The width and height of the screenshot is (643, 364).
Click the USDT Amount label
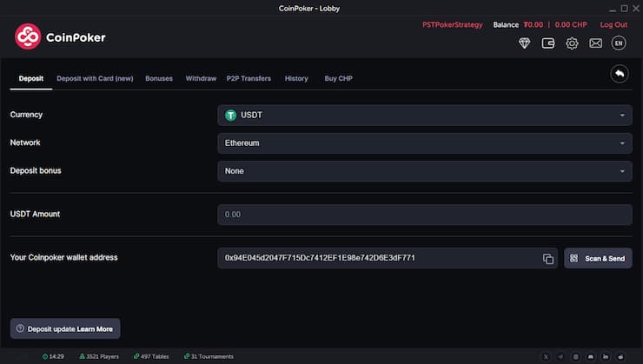pos(35,214)
